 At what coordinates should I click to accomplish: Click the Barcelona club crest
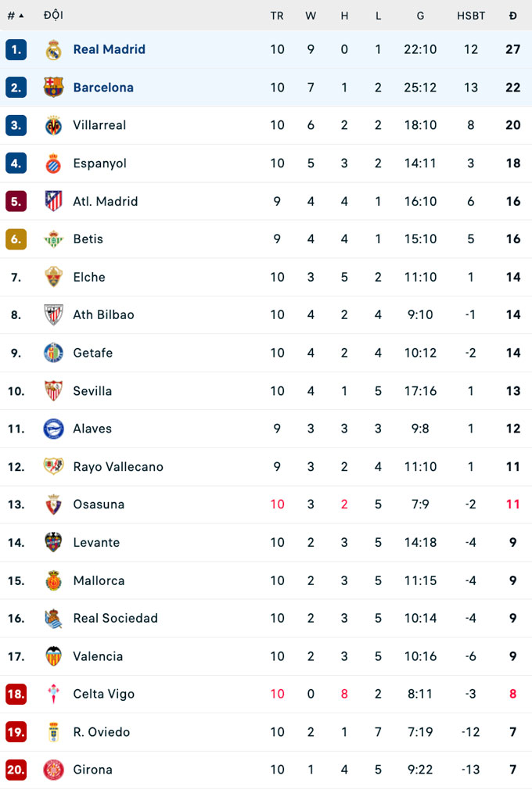pyautogui.click(x=53, y=88)
